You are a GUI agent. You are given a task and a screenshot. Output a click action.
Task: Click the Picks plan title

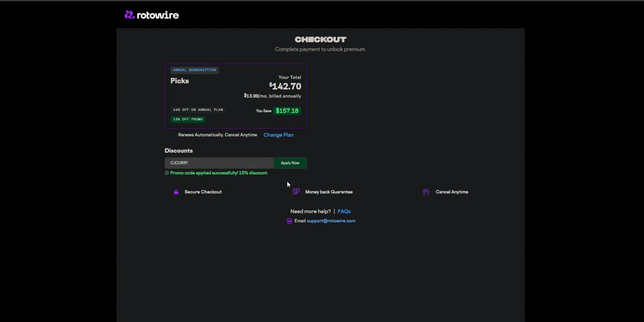179,81
